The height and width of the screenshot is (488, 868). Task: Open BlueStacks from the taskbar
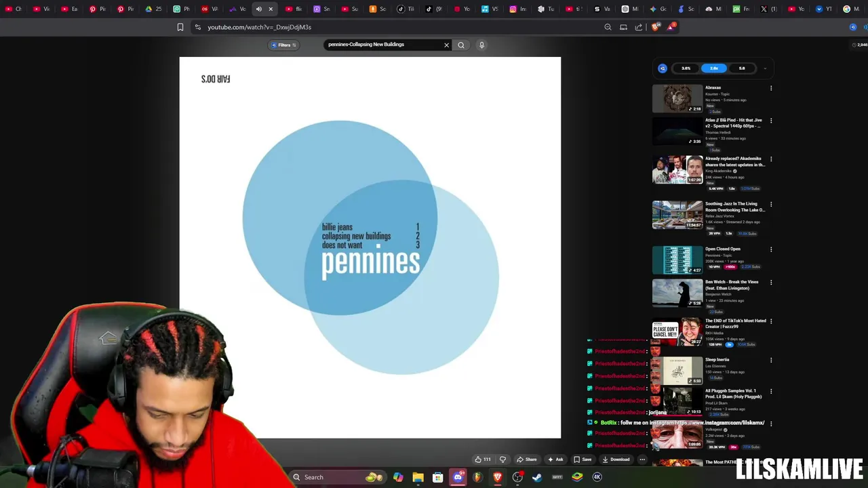pyautogui.click(x=577, y=477)
